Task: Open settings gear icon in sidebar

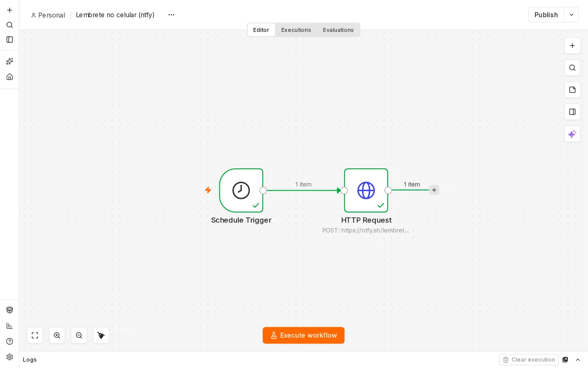Action: pos(10,357)
